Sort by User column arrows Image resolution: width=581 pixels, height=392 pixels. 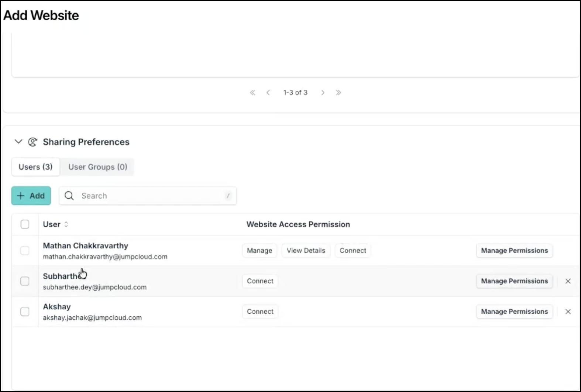point(66,224)
